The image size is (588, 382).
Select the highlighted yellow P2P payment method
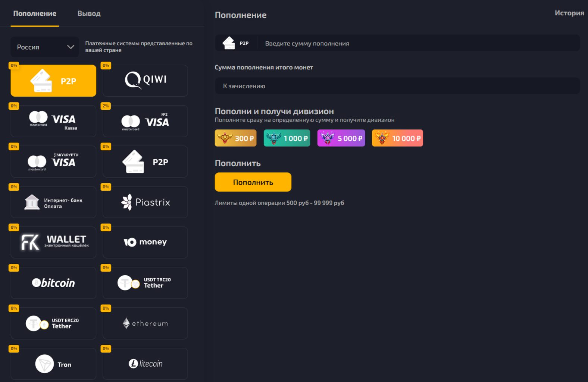click(53, 81)
